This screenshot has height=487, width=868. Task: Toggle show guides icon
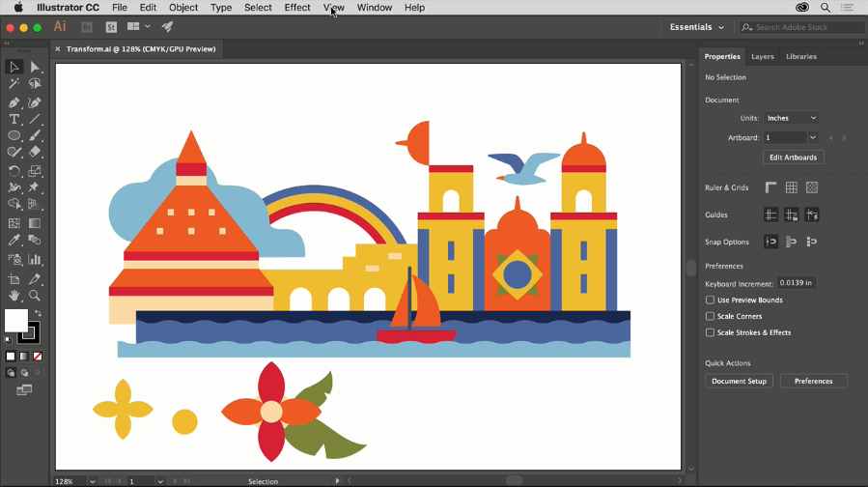pyautogui.click(x=770, y=215)
